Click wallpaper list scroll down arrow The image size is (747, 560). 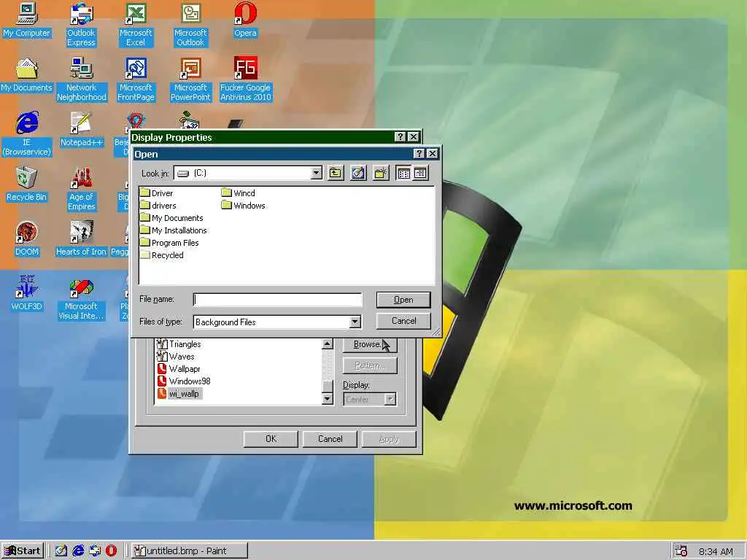pos(328,399)
